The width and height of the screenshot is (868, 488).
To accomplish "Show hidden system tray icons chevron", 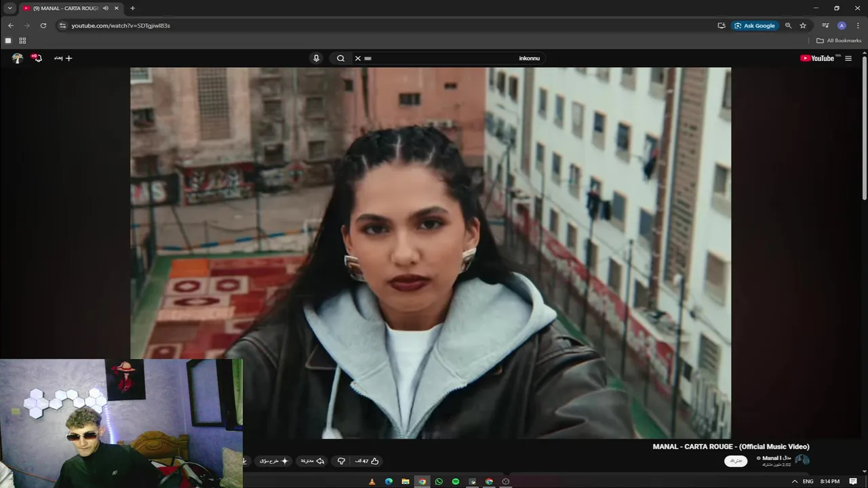I will pos(795,481).
